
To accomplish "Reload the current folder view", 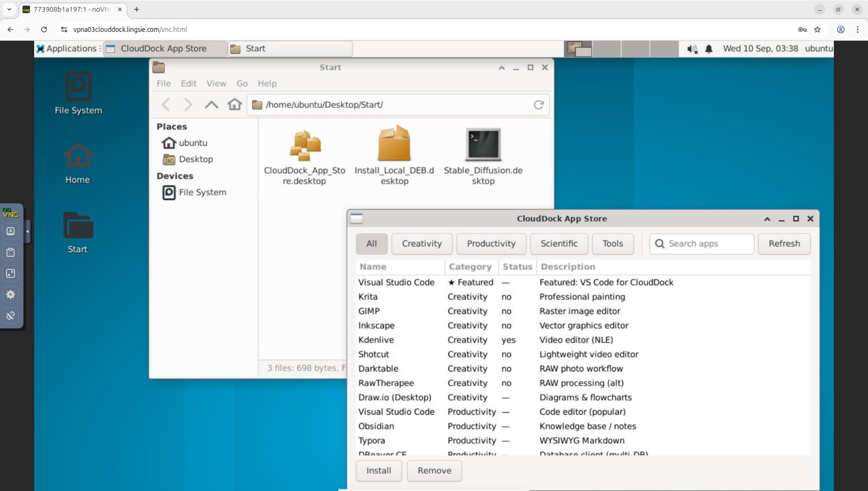I will pos(539,105).
